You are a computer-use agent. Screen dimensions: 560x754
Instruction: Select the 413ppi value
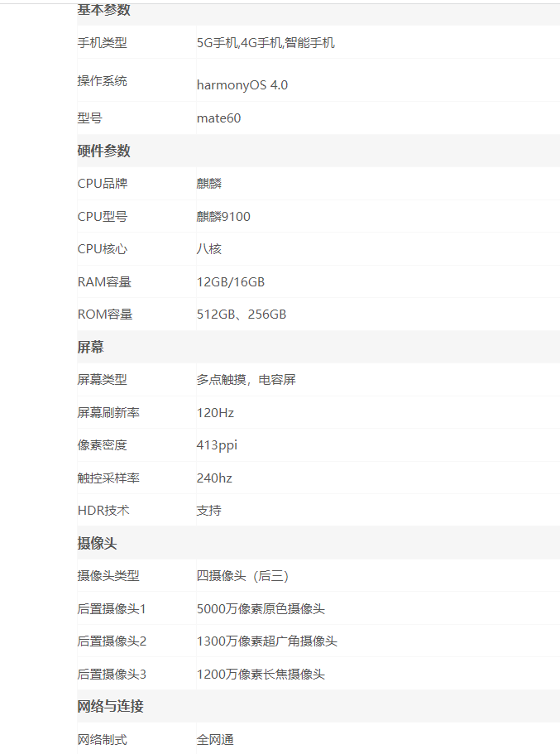pos(217,445)
